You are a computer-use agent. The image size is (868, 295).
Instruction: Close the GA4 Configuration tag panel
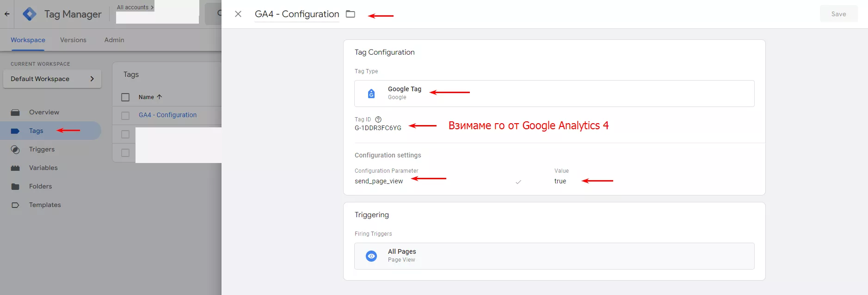238,14
